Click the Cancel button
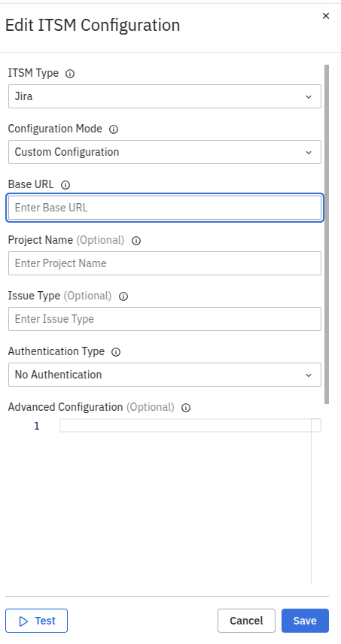 246,621
